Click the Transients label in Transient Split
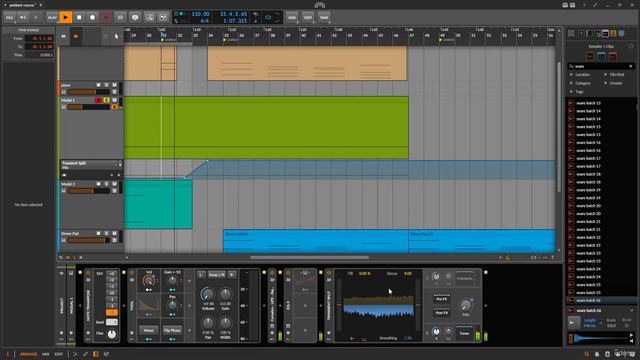 point(464,278)
